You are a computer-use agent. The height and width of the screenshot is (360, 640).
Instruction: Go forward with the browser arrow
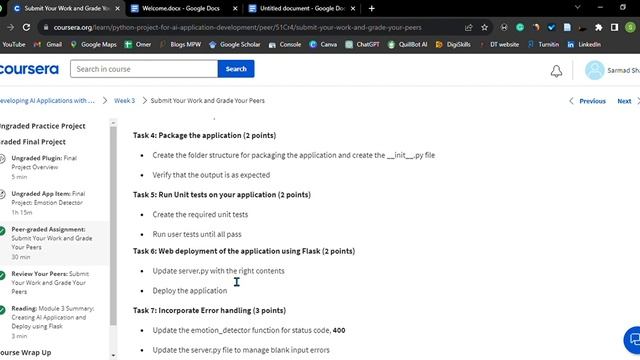point(10,27)
